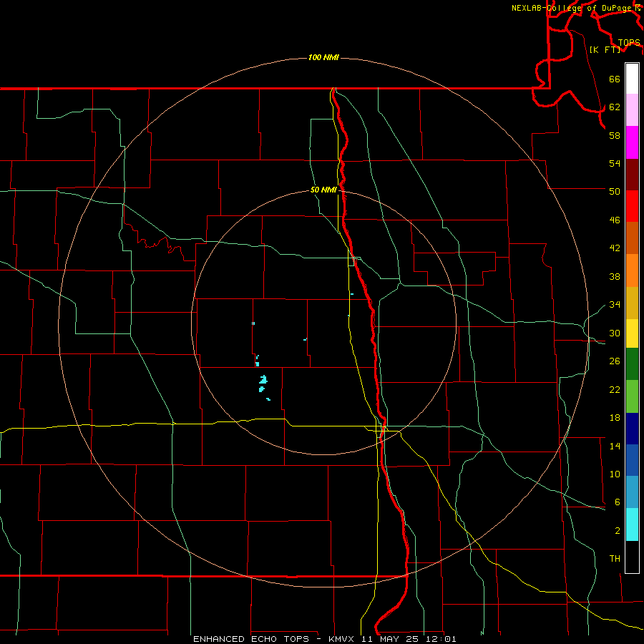
Task: Select the magenta legend color block
Action: point(632,142)
